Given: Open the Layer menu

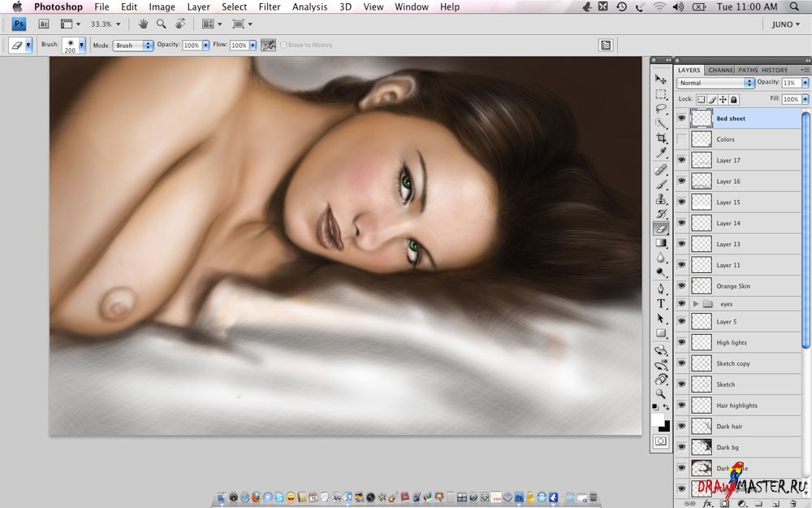Looking at the screenshot, I should tap(198, 7).
